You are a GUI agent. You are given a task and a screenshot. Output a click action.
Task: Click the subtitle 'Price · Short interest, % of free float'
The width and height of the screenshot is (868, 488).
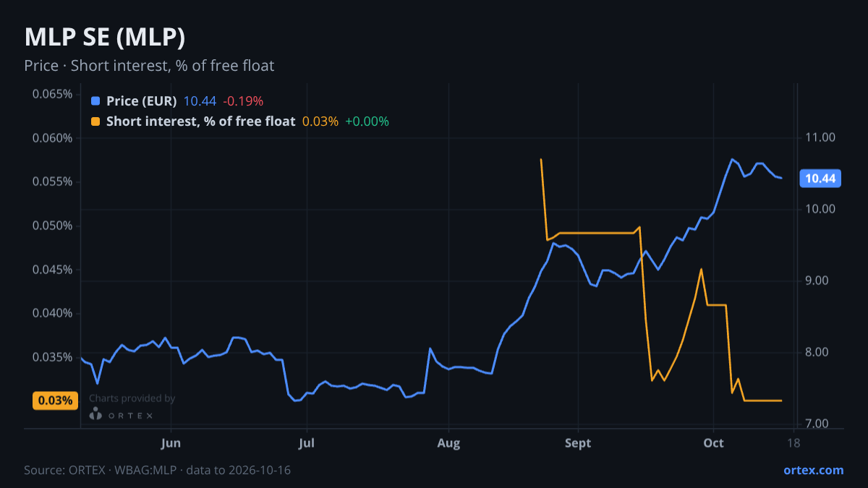point(149,66)
